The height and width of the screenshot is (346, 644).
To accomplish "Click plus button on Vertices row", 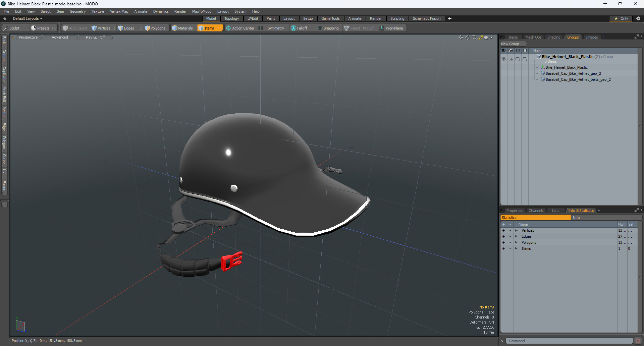I will (503, 230).
